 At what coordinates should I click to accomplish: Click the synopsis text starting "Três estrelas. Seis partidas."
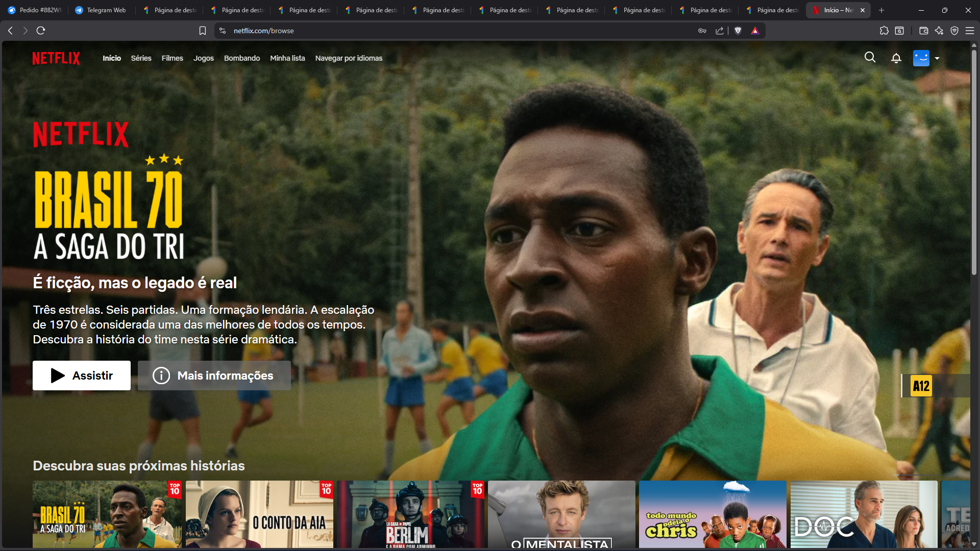click(204, 324)
